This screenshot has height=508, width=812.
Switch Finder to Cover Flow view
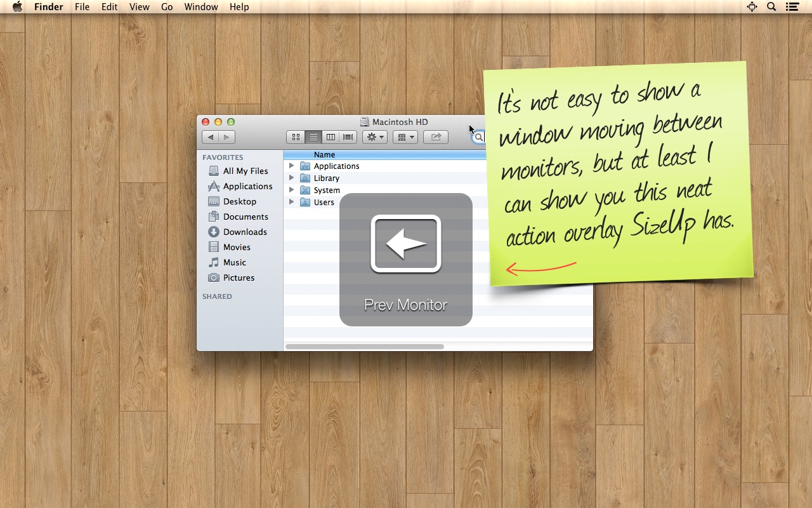348,137
